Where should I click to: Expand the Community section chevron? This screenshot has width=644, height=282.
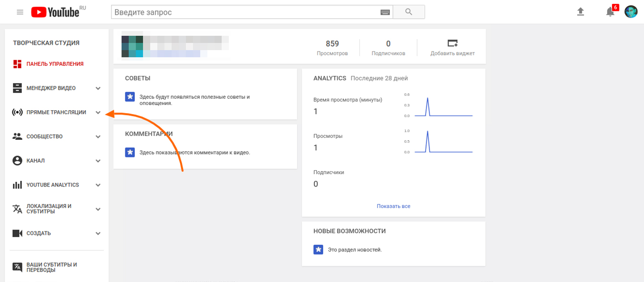coord(98,136)
